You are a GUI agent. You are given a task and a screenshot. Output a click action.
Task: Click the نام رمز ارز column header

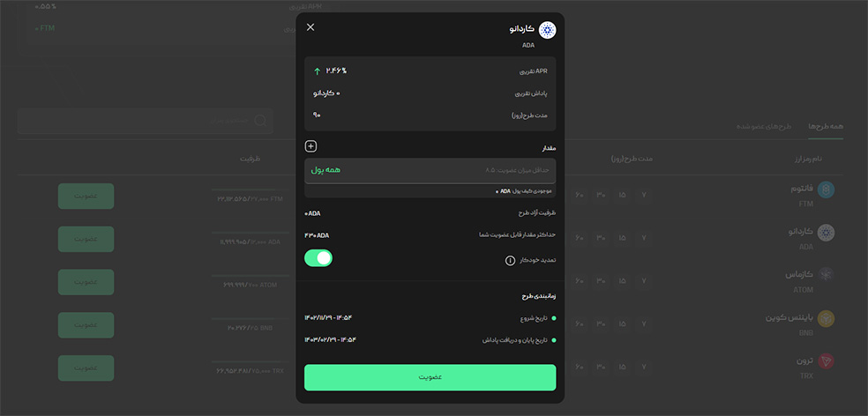[x=808, y=159]
